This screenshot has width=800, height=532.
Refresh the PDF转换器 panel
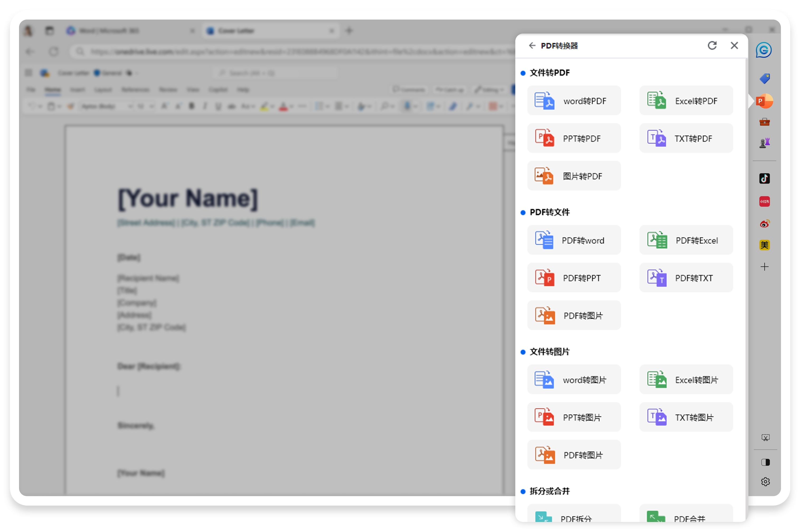712,45
